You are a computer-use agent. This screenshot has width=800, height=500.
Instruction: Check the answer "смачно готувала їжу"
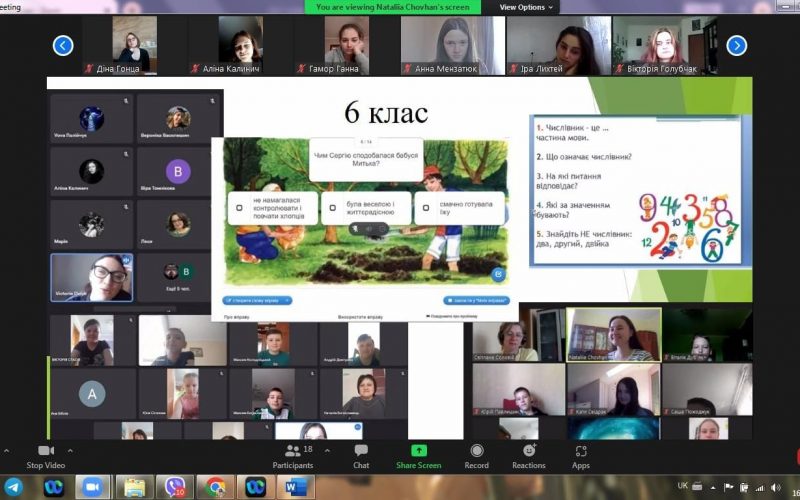pos(426,209)
